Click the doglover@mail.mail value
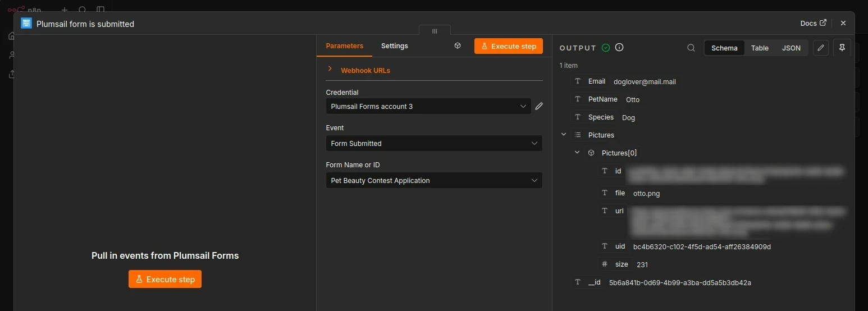The width and height of the screenshot is (868, 311). pyautogui.click(x=645, y=82)
